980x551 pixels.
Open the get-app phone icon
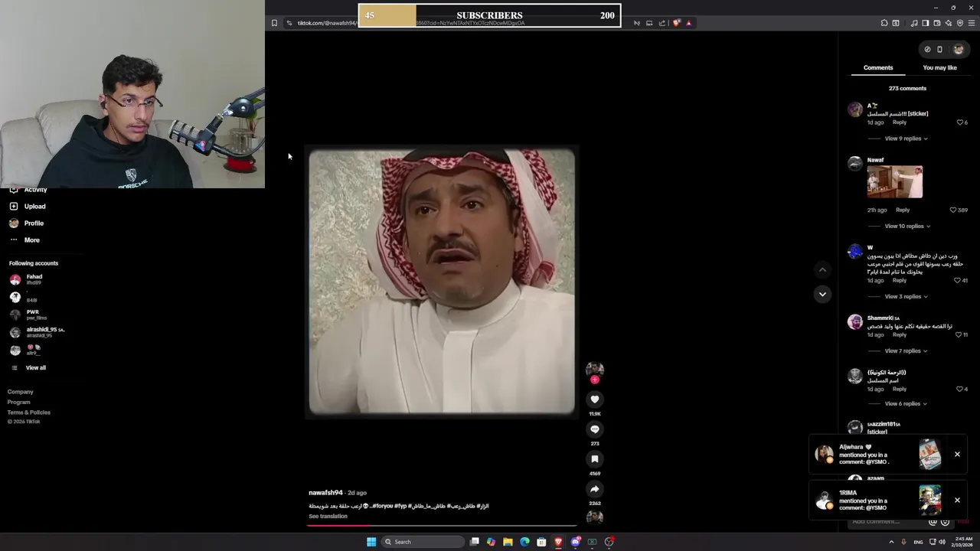(x=939, y=49)
